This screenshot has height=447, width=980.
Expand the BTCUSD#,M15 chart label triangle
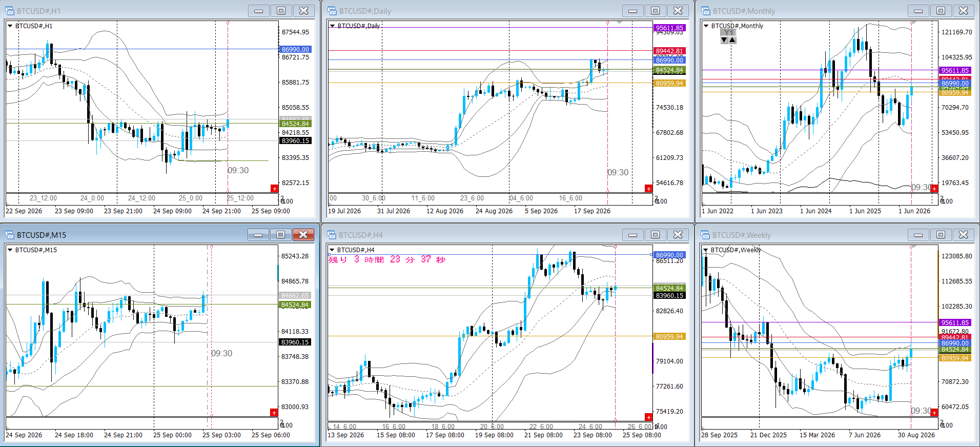[x=10, y=250]
